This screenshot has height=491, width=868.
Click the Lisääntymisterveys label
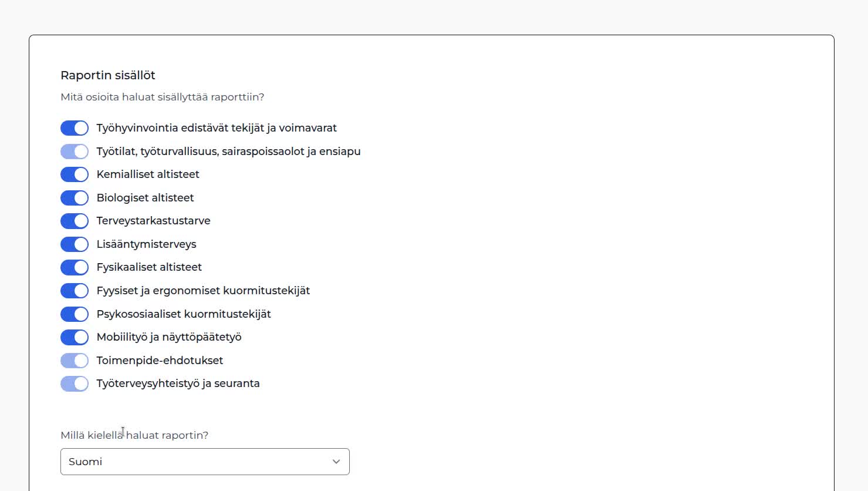tap(146, 244)
